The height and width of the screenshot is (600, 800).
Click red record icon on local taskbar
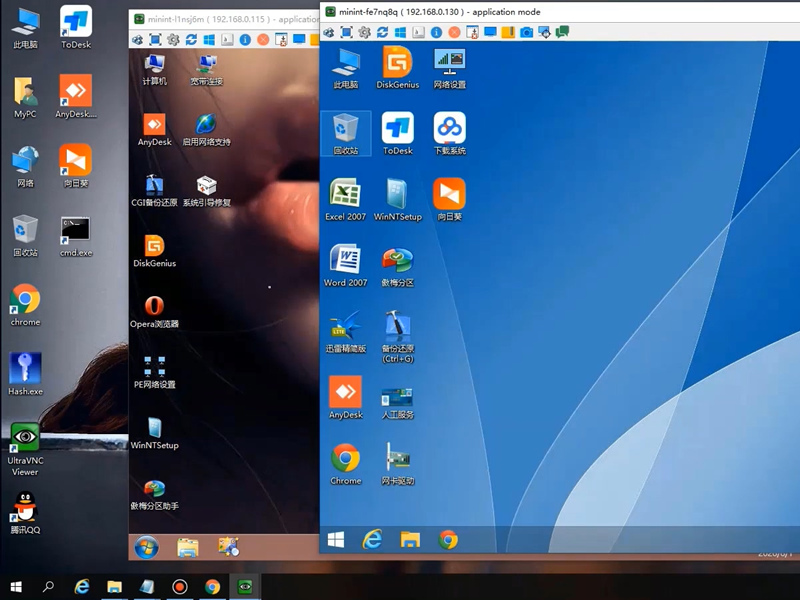180,587
